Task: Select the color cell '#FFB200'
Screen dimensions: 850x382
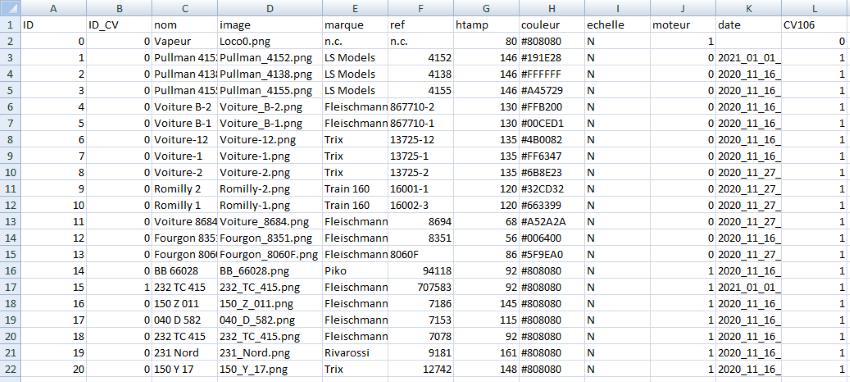Action: (552, 107)
